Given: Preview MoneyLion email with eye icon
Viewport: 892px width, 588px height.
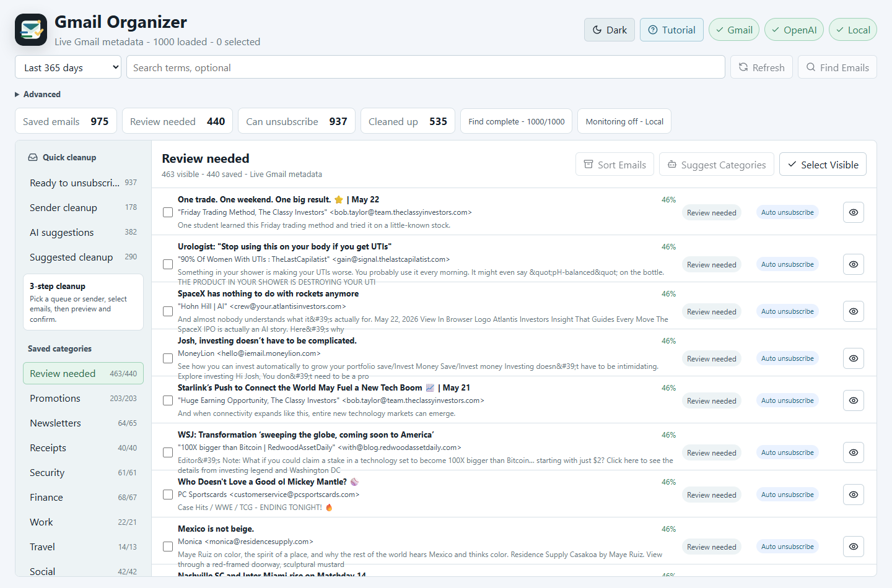Looking at the screenshot, I should pyautogui.click(x=854, y=358).
